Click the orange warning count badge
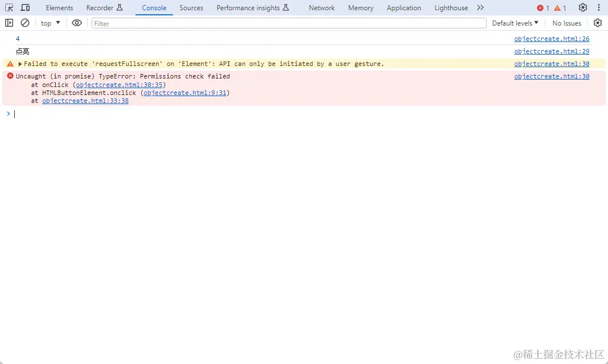The image size is (608, 364). coord(560,8)
